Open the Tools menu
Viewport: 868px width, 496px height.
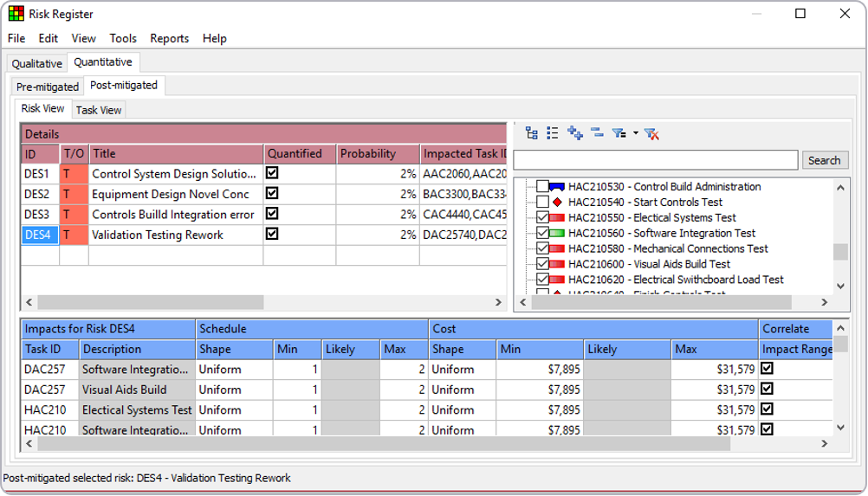point(123,39)
